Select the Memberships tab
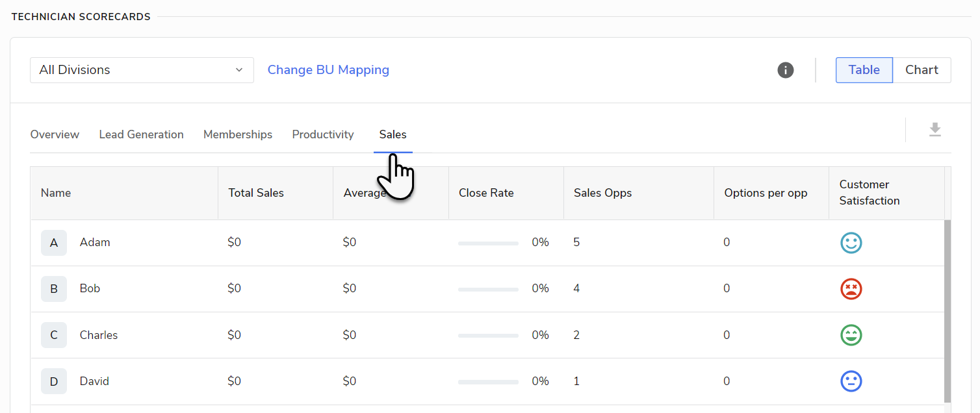This screenshot has height=413, width=980. point(238,134)
